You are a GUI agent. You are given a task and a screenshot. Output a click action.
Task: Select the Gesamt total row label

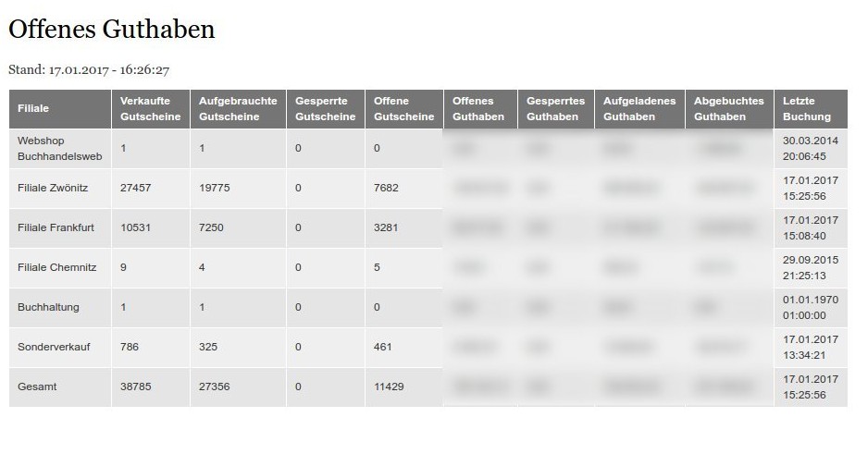pos(37,387)
